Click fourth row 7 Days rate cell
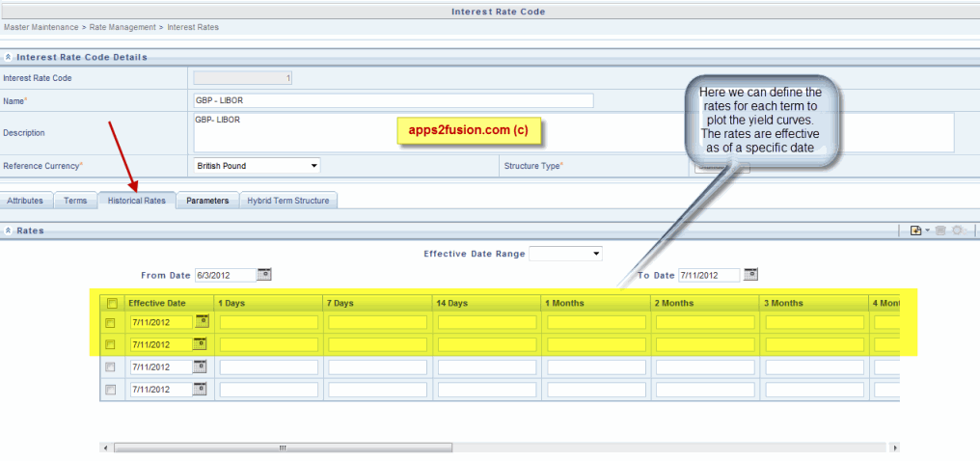The width and height of the screenshot is (980, 461). click(x=377, y=390)
